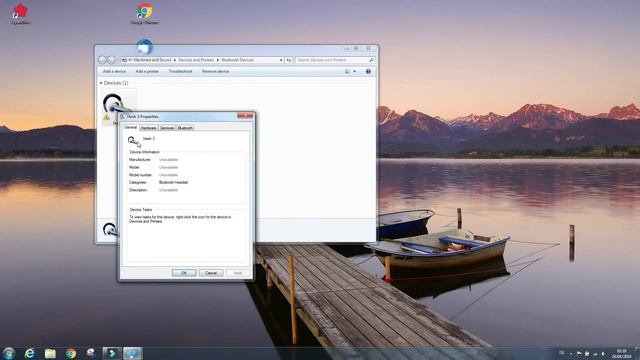Image resolution: width=640 pixels, height=360 pixels.
Task: Open Google Chrome desktop shortcut
Action: click(144, 14)
